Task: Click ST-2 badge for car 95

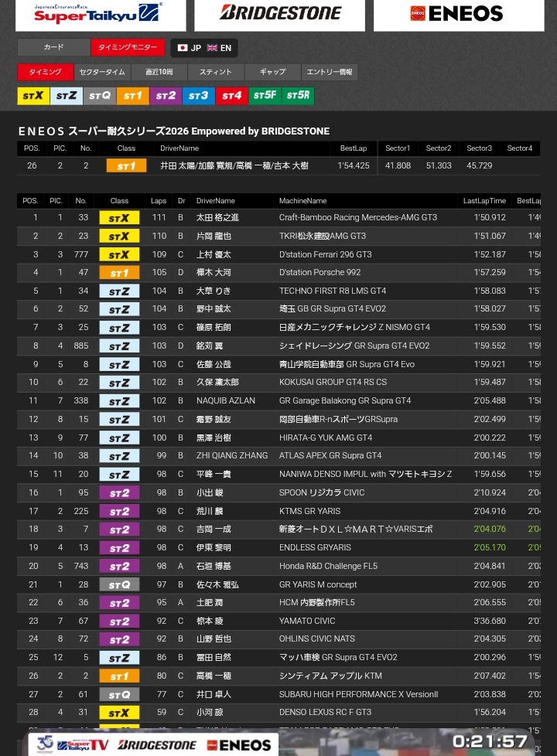Action: pos(119,492)
